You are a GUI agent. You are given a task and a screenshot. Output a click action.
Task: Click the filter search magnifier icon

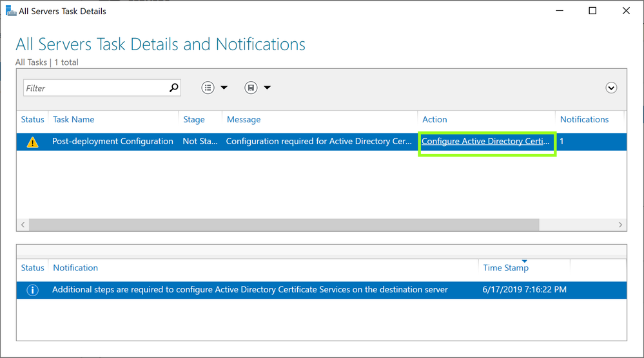174,88
